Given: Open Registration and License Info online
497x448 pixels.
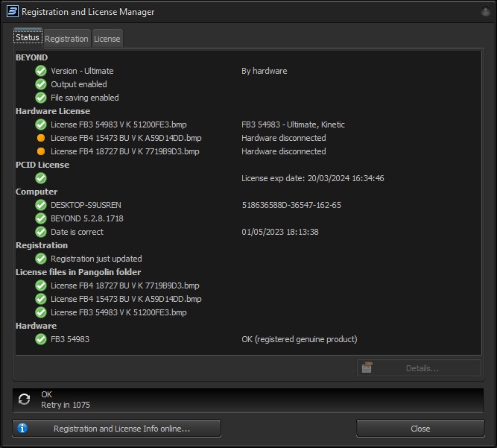Looking at the screenshot, I should (x=117, y=429).
